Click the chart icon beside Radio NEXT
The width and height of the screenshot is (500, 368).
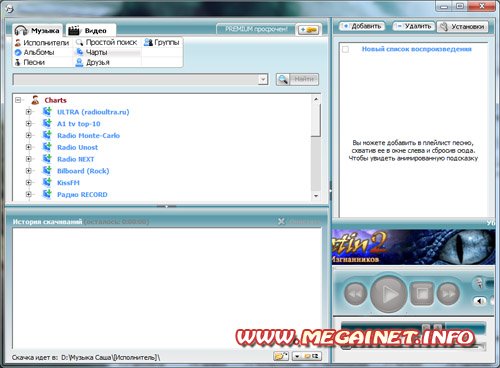(x=47, y=159)
